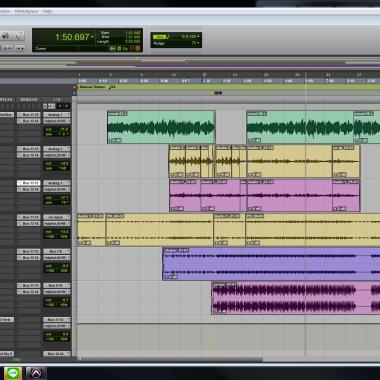Toggle the first green link button in the counter display
Screen dimensions: 380x380
click(113, 49)
